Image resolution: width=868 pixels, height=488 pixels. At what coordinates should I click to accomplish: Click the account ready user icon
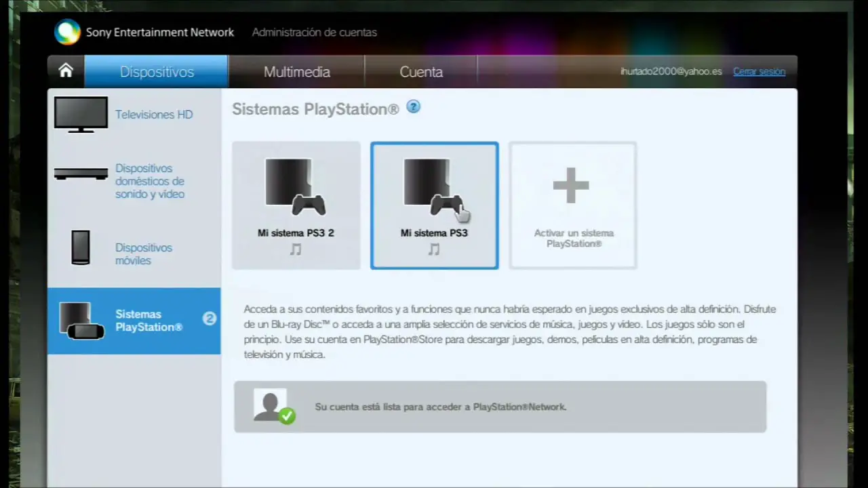tap(273, 406)
